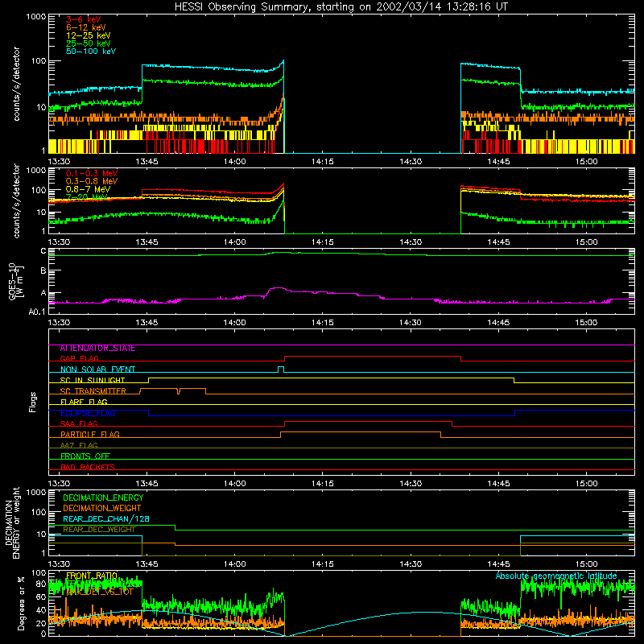Click the 0.3-0.8 MeV legend label
Image resolution: width=644 pixels, height=644 pixels.
[92, 181]
